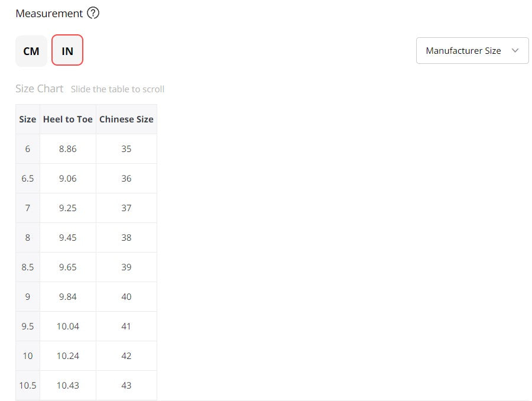Click the Measurement help question mark icon

pos(93,13)
